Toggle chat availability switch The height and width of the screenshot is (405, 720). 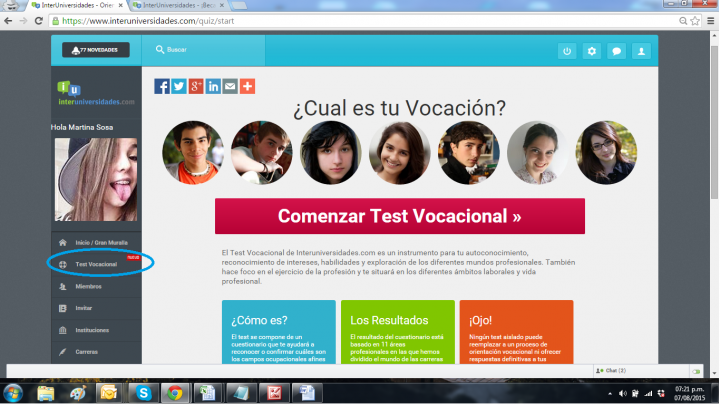[x=696, y=371]
